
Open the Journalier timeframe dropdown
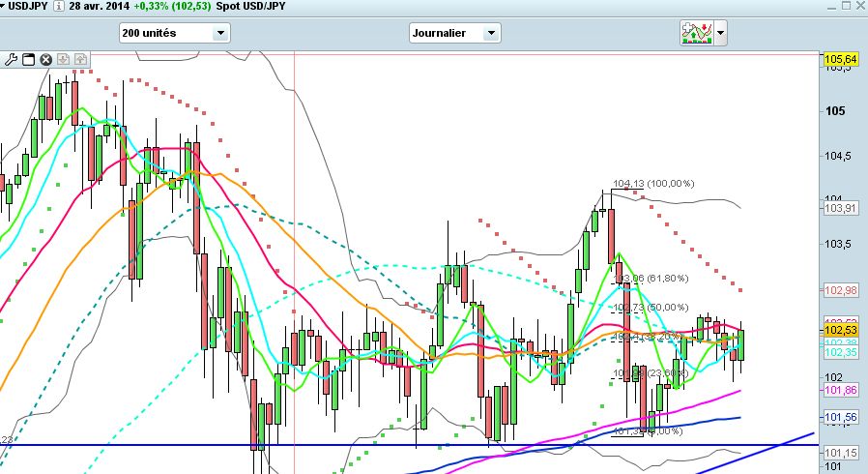455,33
